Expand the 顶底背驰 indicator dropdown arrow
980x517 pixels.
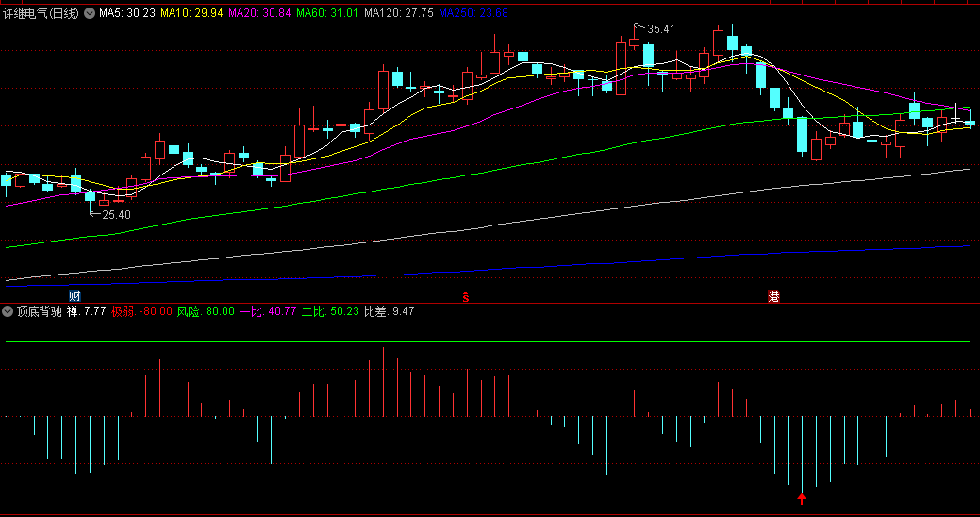click(8, 311)
